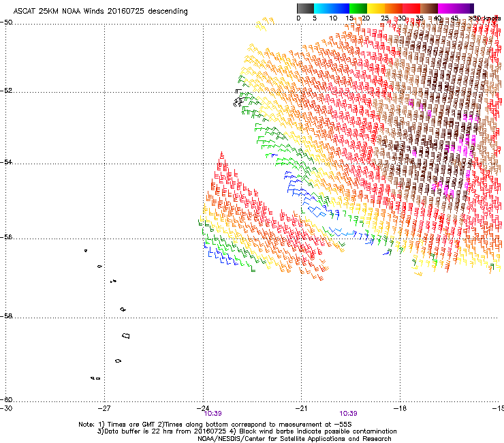Click the -18 longitude axis label
Viewport: 504px width, 443px height.
point(400,408)
